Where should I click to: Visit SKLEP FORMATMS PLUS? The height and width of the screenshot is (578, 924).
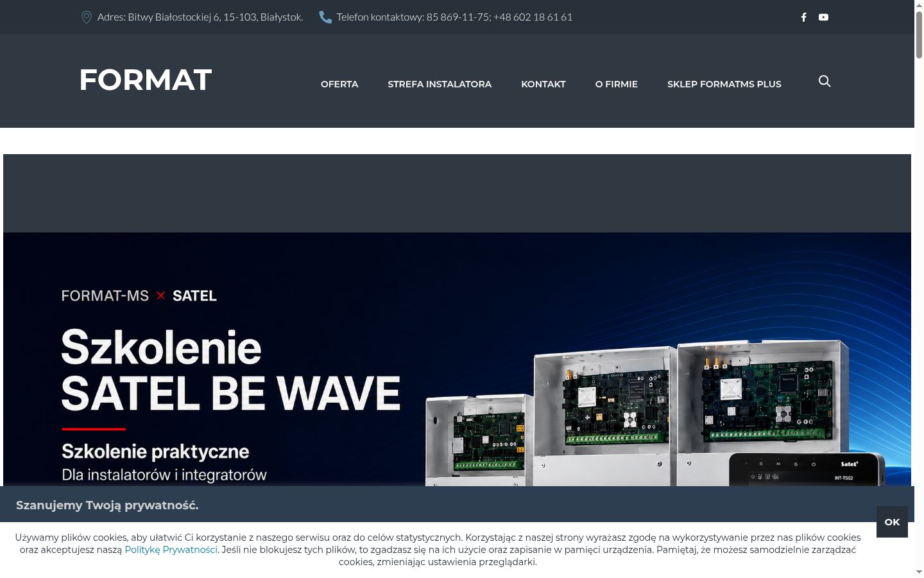724,84
